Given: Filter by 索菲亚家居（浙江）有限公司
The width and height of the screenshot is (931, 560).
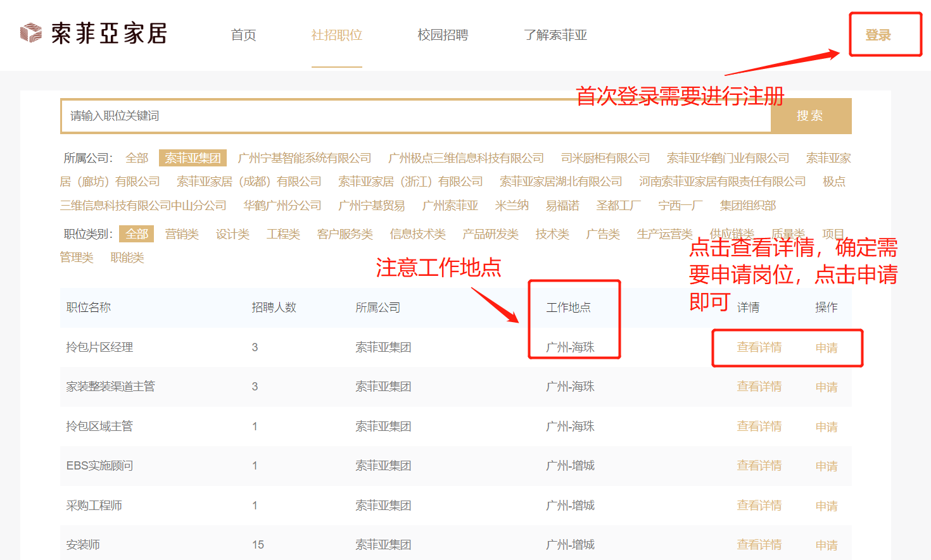Looking at the screenshot, I should 410,182.
